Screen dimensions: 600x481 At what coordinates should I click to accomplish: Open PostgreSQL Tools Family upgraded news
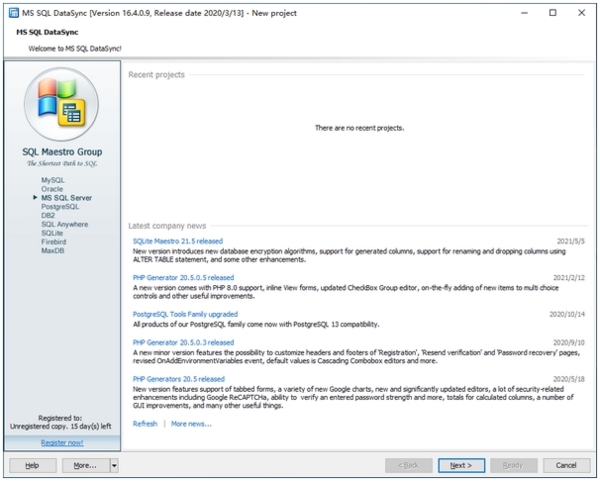click(x=185, y=314)
